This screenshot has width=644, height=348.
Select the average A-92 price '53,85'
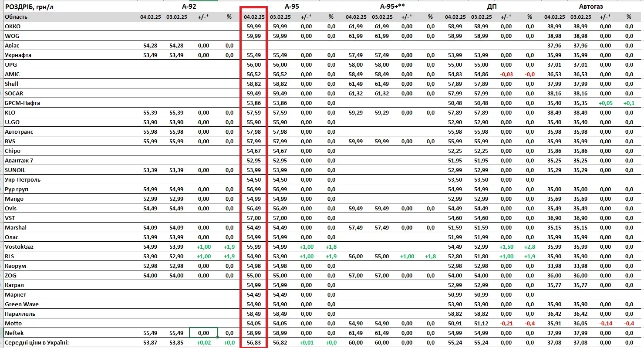click(x=176, y=342)
